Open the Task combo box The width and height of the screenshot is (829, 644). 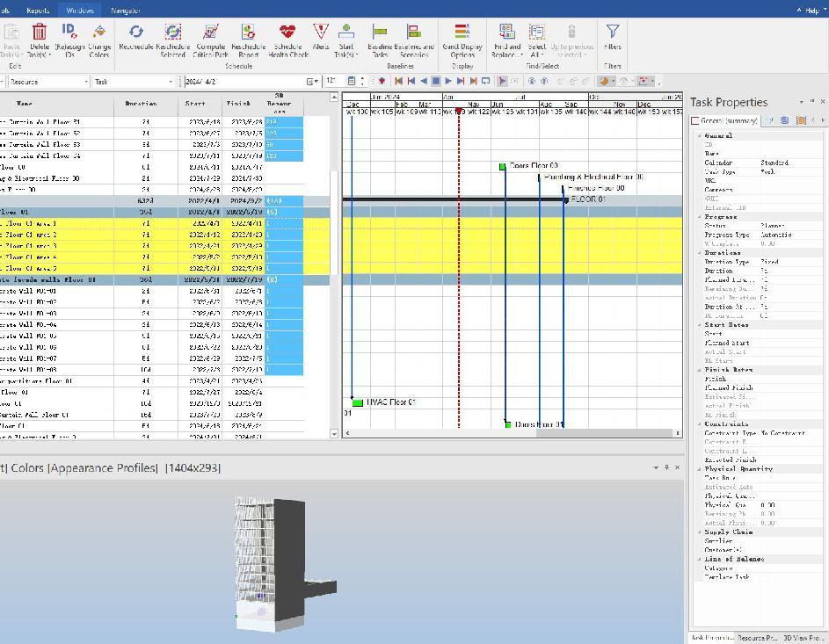click(134, 82)
